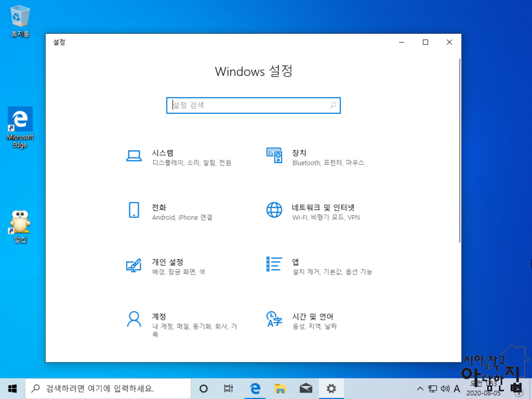
Task: Open the 장치 keyboard and speaker icon
Action: pyautogui.click(x=274, y=155)
